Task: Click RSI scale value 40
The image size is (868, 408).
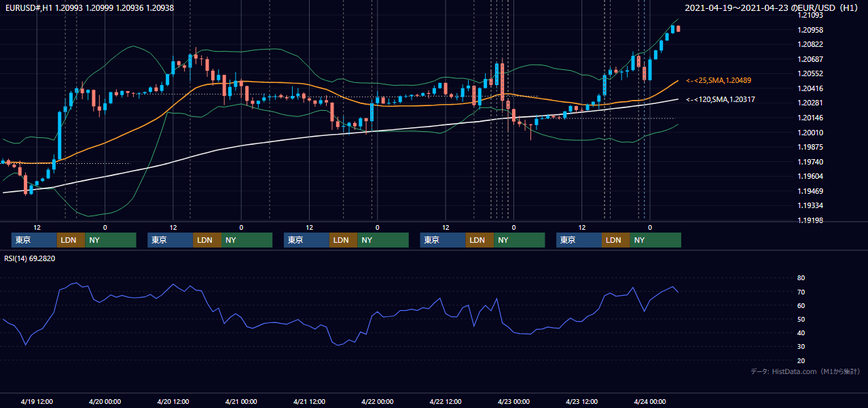Action: (x=801, y=333)
